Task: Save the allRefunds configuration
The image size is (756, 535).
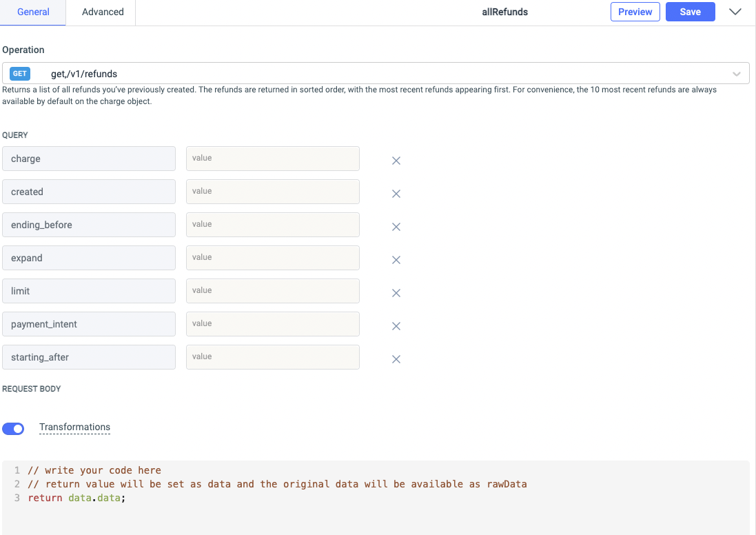Action: (x=690, y=12)
